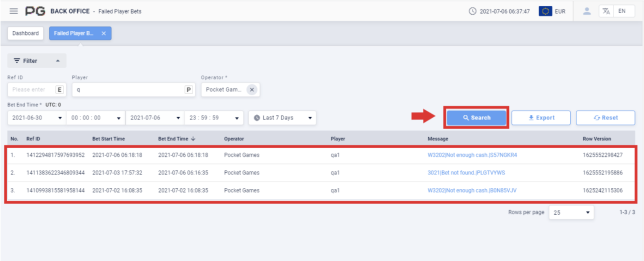This screenshot has height=261, width=644.
Task: Toggle the P match mode on Player field
Action: click(x=189, y=90)
